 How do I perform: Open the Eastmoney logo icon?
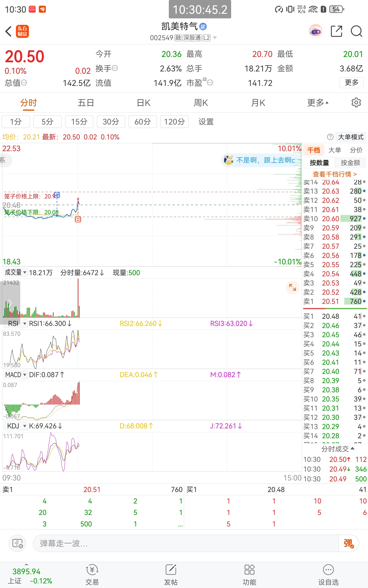[x=22, y=31]
